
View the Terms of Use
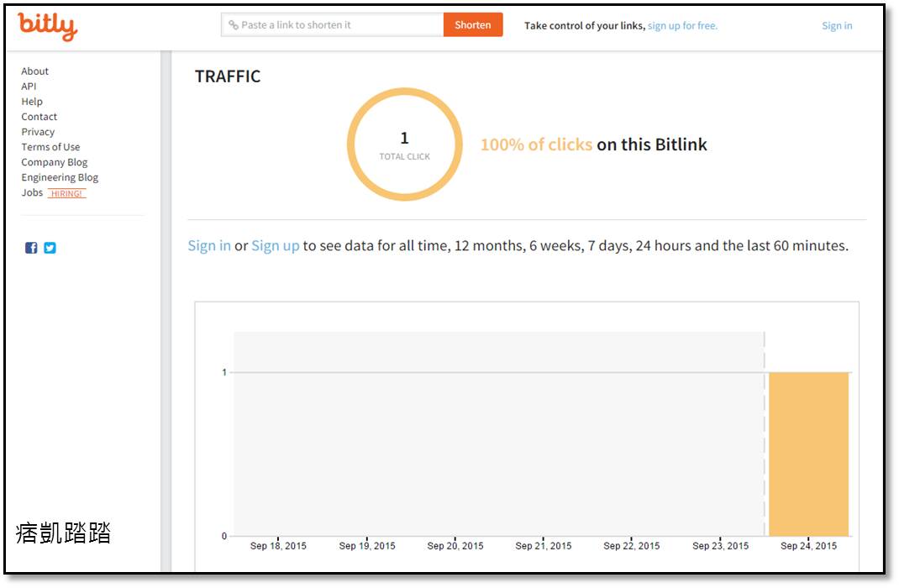click(50, 147)
